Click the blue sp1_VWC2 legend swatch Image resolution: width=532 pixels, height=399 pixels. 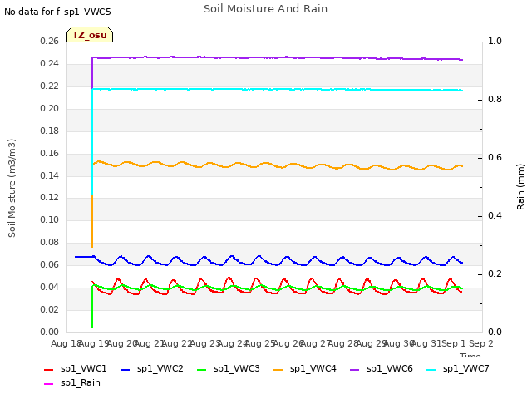pos(126,369)
